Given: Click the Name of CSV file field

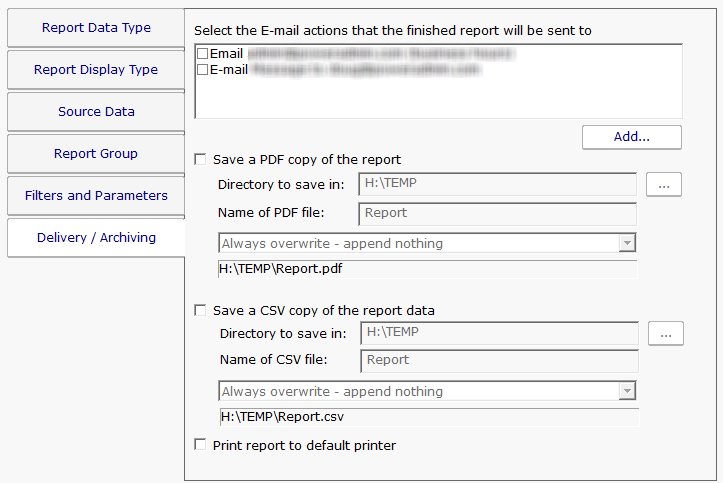Looking at the screenshot, I should [x=498, y=361].
